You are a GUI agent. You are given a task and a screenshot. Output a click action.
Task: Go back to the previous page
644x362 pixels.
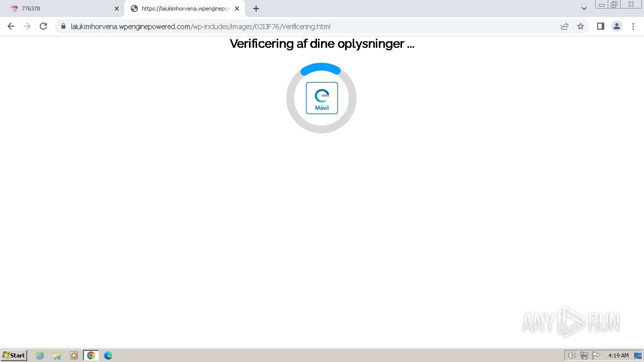(11, 26)
